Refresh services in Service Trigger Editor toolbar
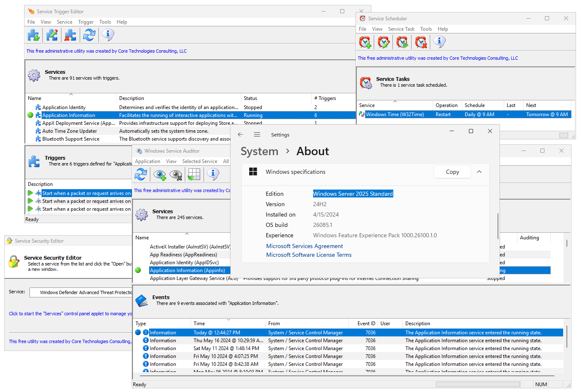The image size is (581, 392). click(89, 35)
